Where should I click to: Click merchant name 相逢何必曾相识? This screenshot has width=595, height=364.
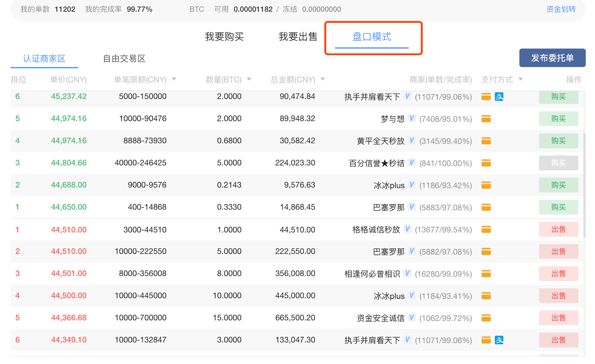click(x=372, y=274)
